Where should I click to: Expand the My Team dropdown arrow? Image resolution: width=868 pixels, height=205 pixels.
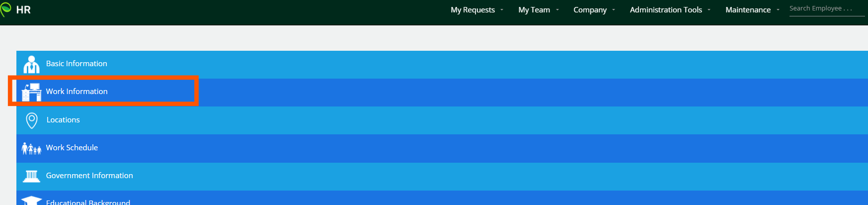[557, 10]
